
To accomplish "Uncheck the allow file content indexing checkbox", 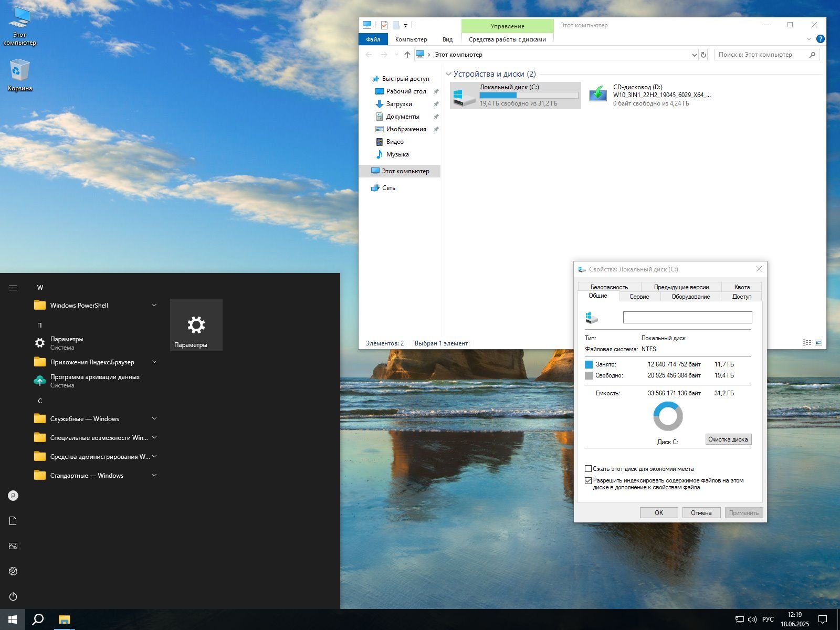I will point(589,480).
